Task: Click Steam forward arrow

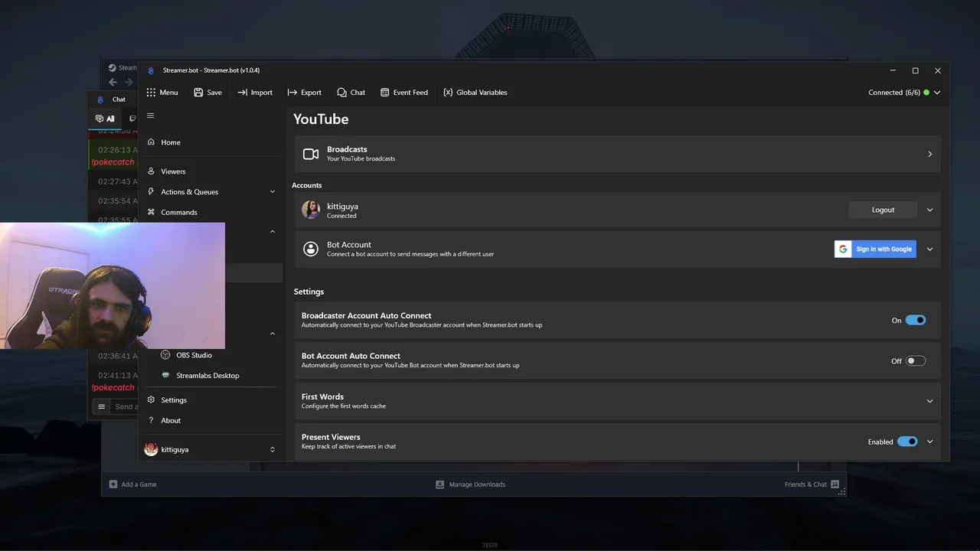Action: coord(129,82)
